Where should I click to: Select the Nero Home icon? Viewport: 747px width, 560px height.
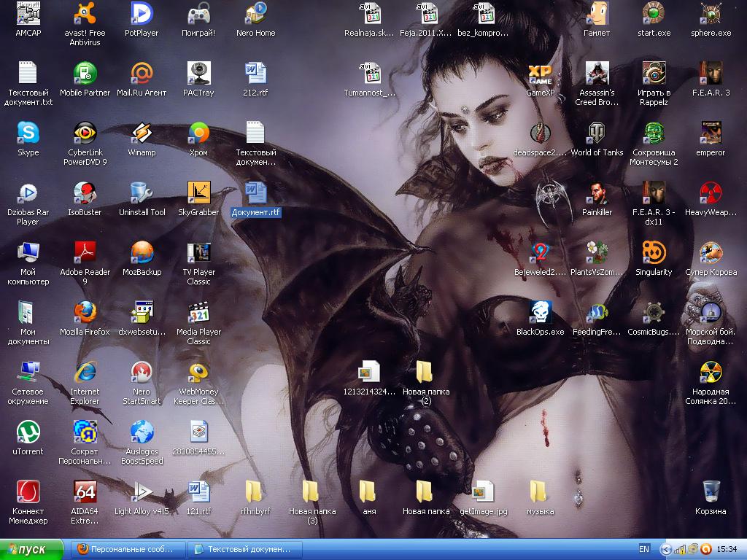coord(256,13)
